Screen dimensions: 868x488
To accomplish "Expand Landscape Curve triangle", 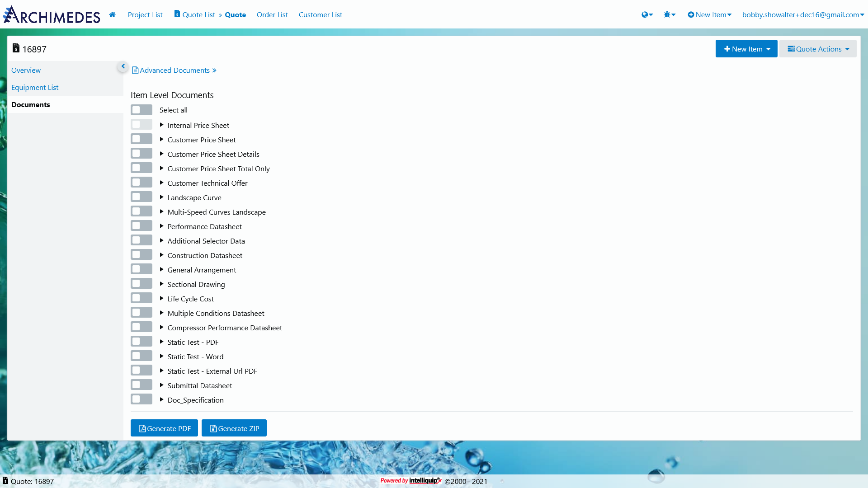I will (161, 197).
